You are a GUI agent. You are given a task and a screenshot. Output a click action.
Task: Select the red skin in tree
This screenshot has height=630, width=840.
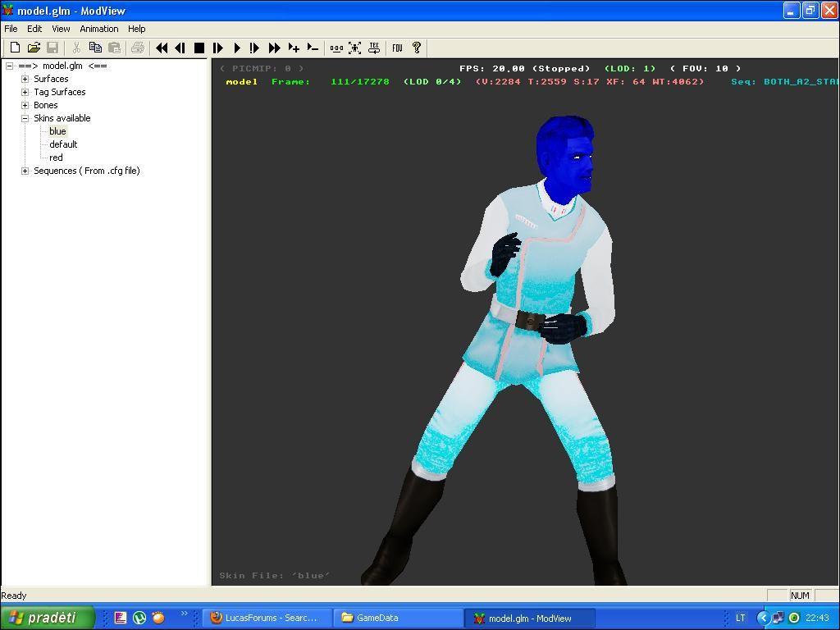click(56, 157)
